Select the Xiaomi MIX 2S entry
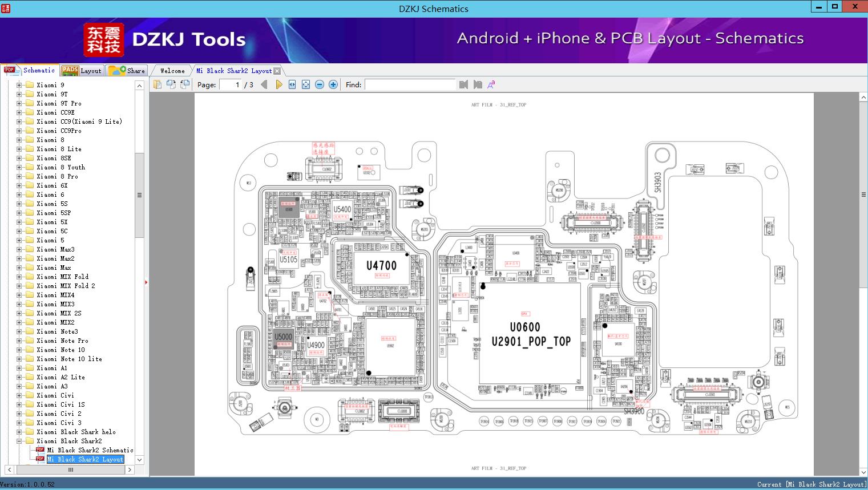The image size is (868, 490). coord(59,313)
